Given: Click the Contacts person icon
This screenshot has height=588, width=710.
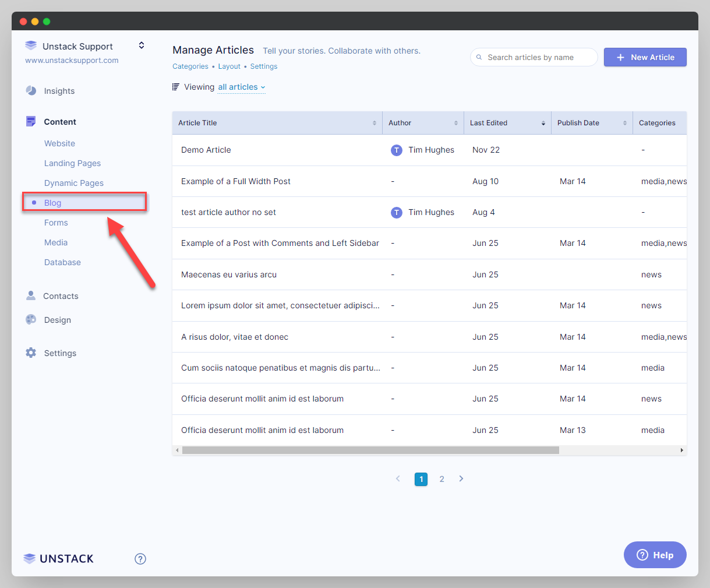Looking at the screenshot, I should point(31,295).
